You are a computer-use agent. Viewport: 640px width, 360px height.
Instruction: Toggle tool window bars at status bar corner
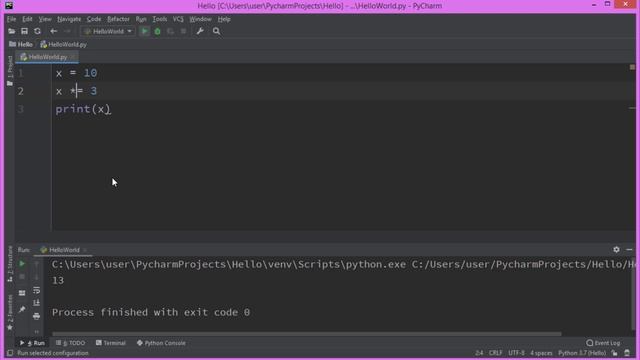point(10,353)
